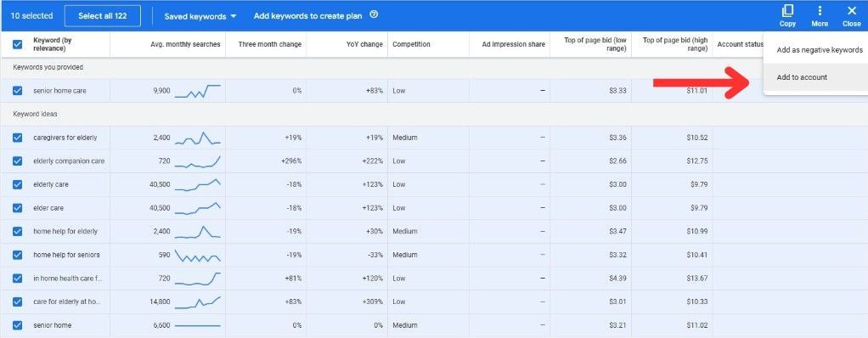Uncheck home help for seniors checkbox
Image resolution: width=868 pixels, height=338 pixels.
click(x=18, y=255)
